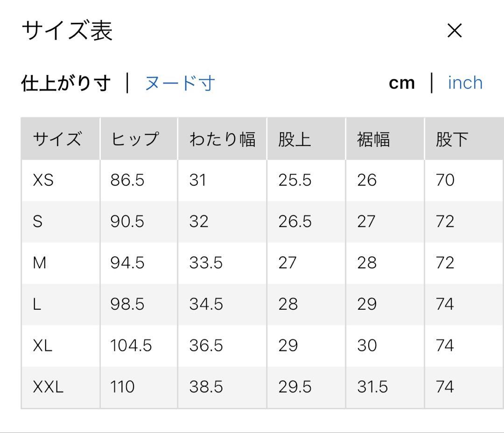Switch to the ヌード寸 tab
Image resolution: width=504 pixels, height=433 pixels.
(180, 84)
